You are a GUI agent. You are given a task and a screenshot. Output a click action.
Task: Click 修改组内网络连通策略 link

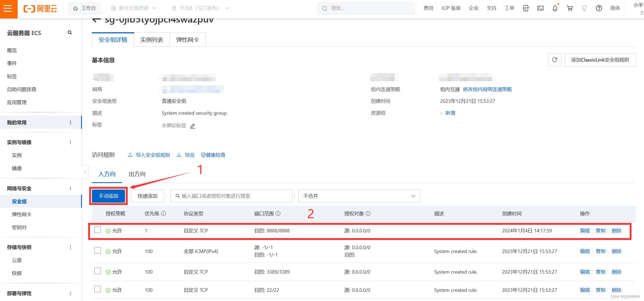[487, 89]
